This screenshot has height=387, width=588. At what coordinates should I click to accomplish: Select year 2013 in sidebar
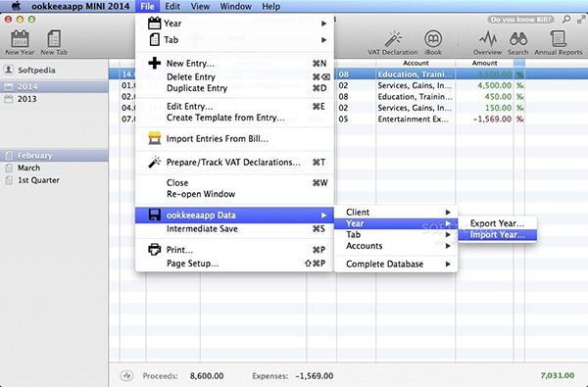(54, 99)
